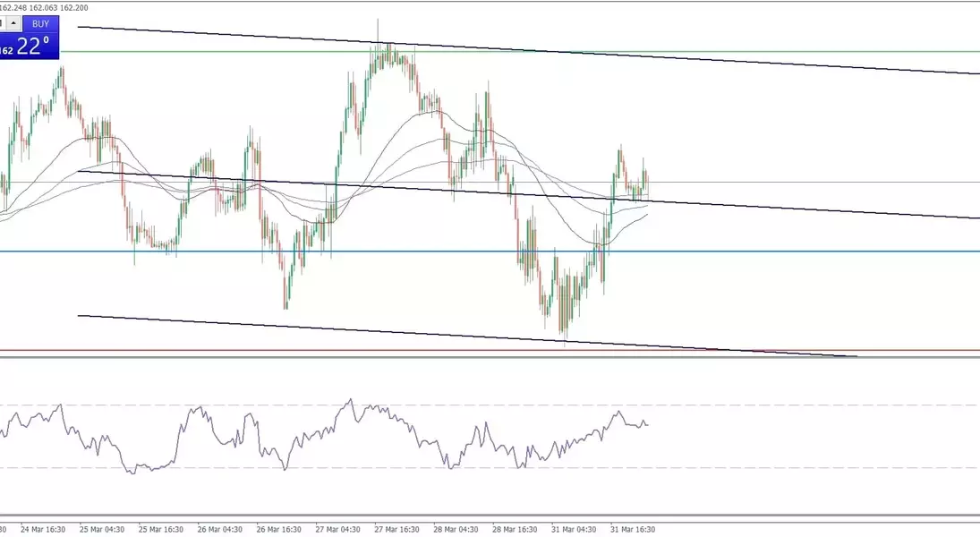Select the blue horizontal support line

coord(761,251)
